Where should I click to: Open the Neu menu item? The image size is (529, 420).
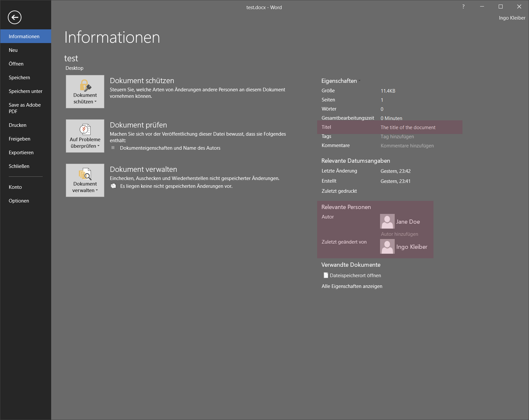point(26,50)
